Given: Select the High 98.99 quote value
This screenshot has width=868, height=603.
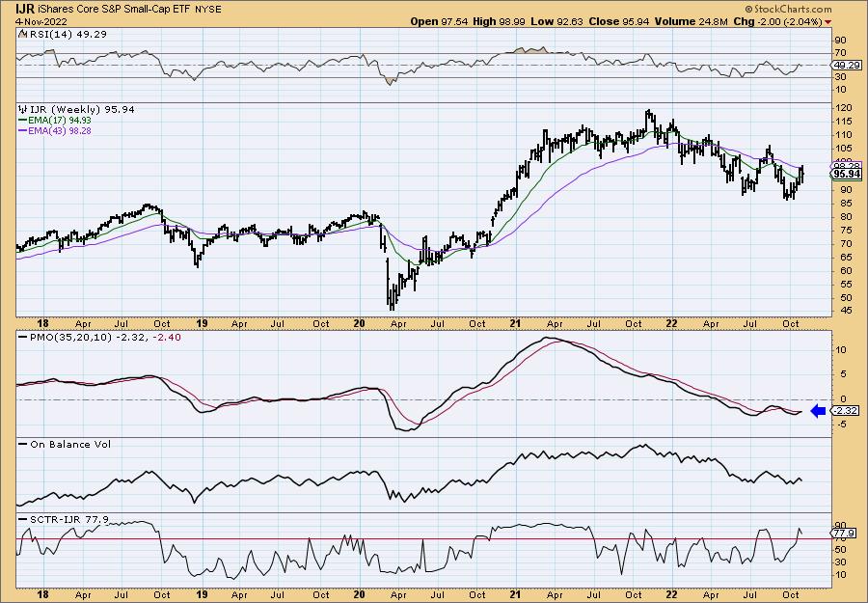Looking at the screenshot, I should 499,21.
